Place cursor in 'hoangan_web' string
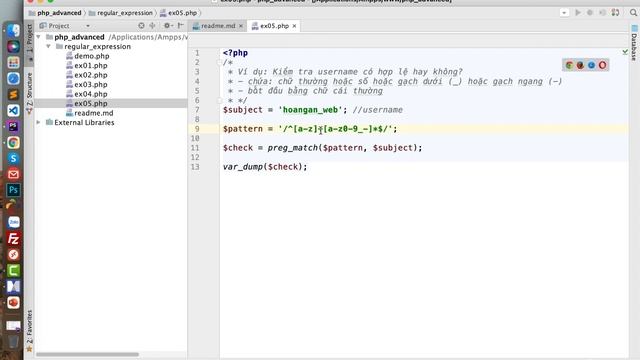 [x=310, y=110]
